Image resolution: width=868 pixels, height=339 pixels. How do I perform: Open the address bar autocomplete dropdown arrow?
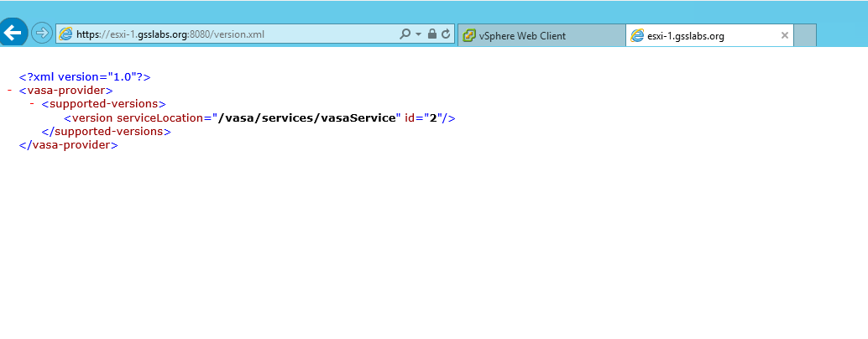coord(418,34)
